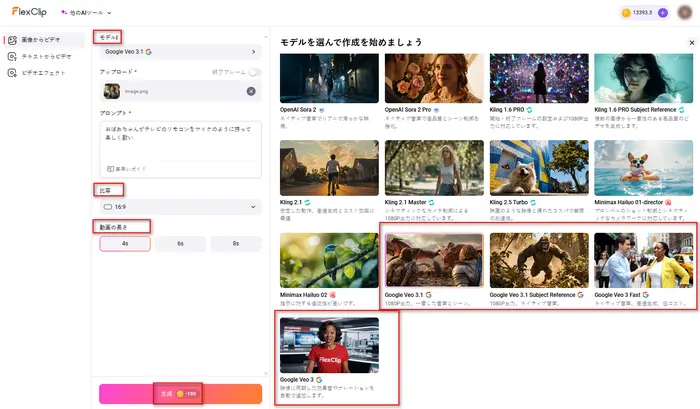Image resolution: width=700 pixels, height=409 pixels.
Task: Select the image-to-video sidebar item
Action: tap(44, 40)
